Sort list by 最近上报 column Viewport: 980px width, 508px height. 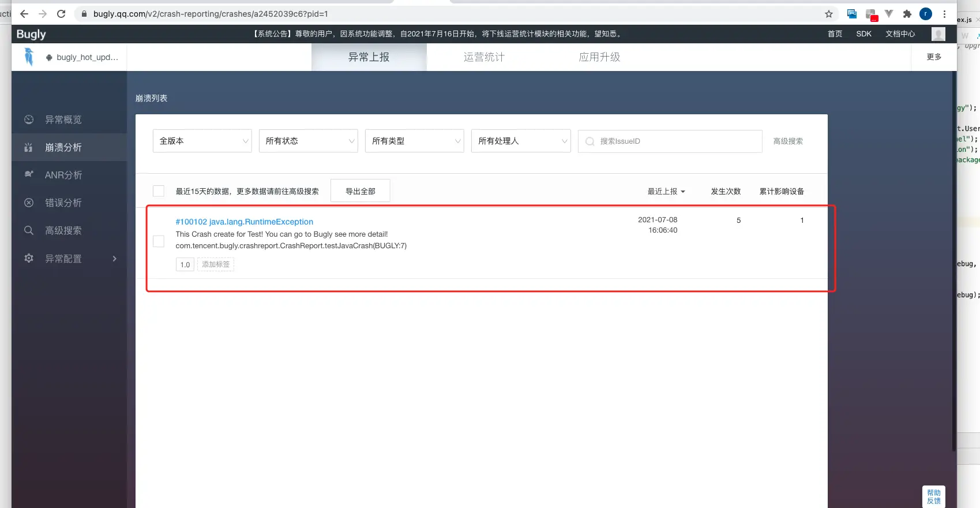(x=666, y=191)
